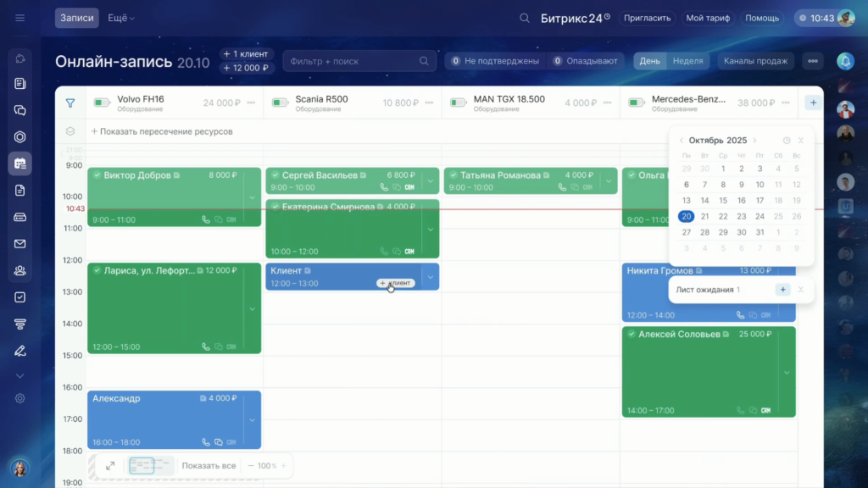Go to next month in the calendar
Viewport: 868px width, 488px height.
pos(755,141)
